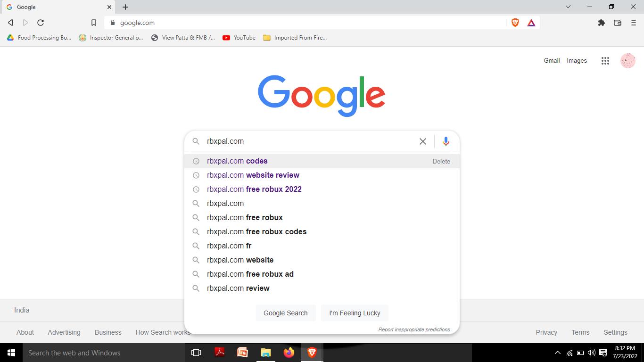Open the Terms footer link

580,332
